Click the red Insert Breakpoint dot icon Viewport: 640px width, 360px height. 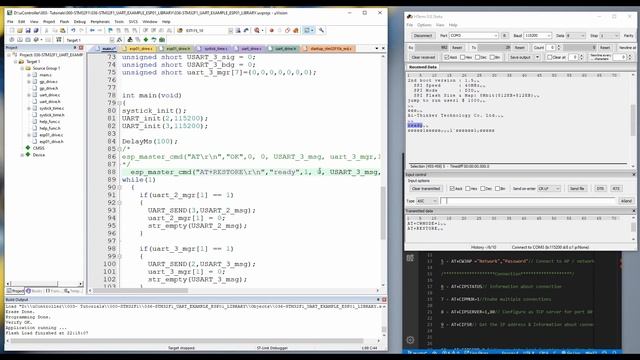point(271,30)
